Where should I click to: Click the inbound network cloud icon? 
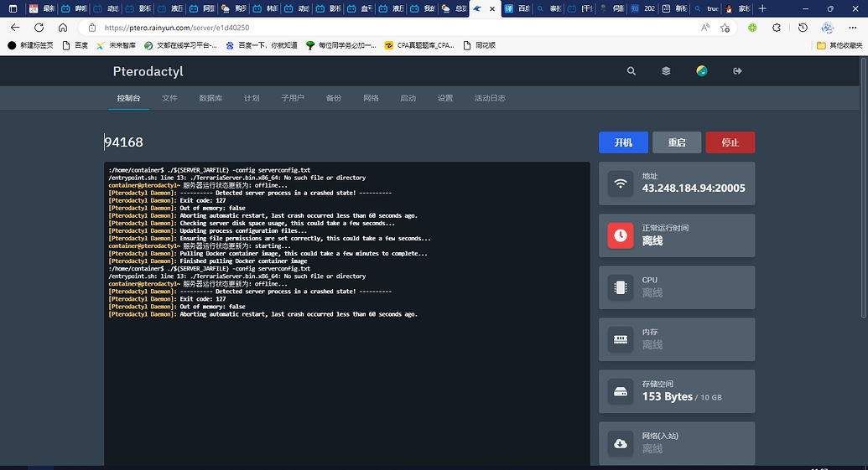coord(621,443)
